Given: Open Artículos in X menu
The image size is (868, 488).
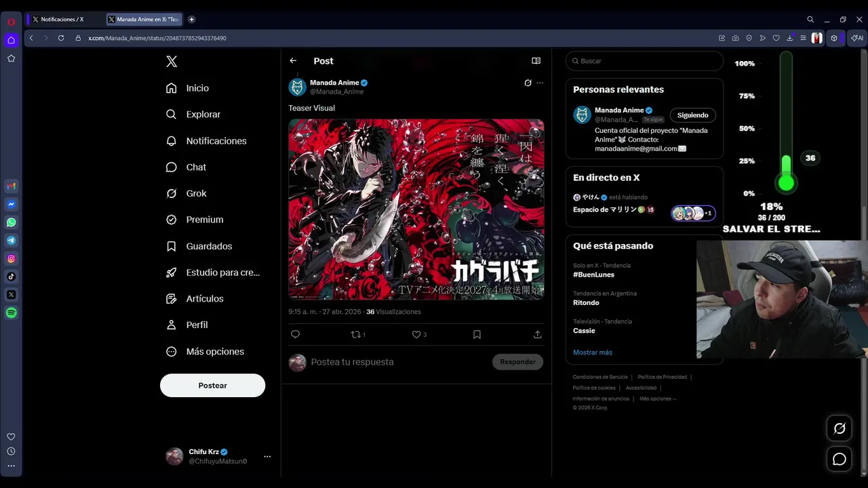Looking at the screenshot, I should [x=195, y=299].
